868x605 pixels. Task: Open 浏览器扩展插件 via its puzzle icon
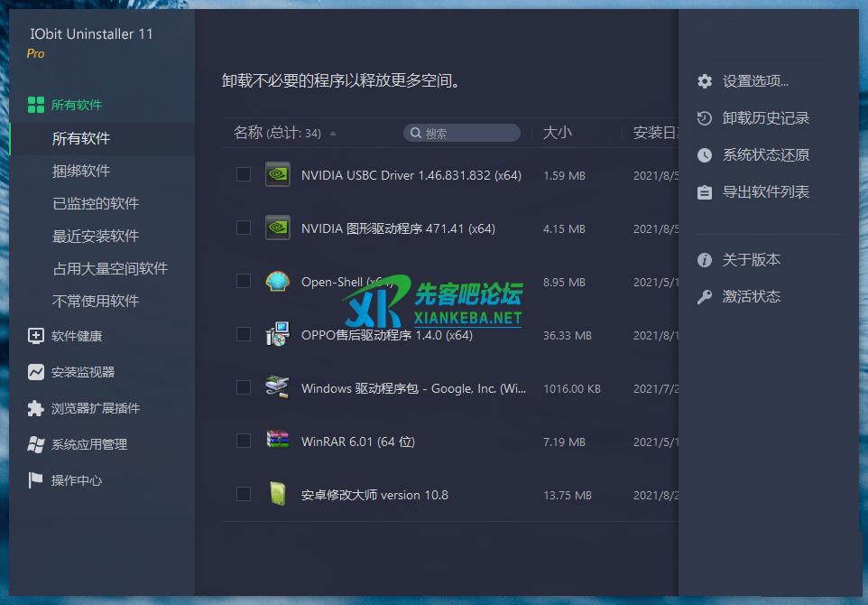[x=35, y=408]
